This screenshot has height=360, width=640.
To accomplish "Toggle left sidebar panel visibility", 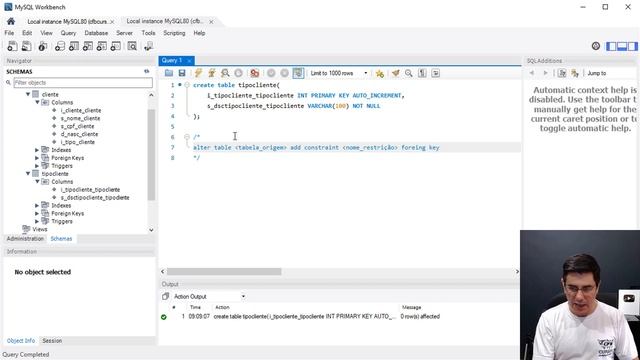I will (x=611, y=46).
